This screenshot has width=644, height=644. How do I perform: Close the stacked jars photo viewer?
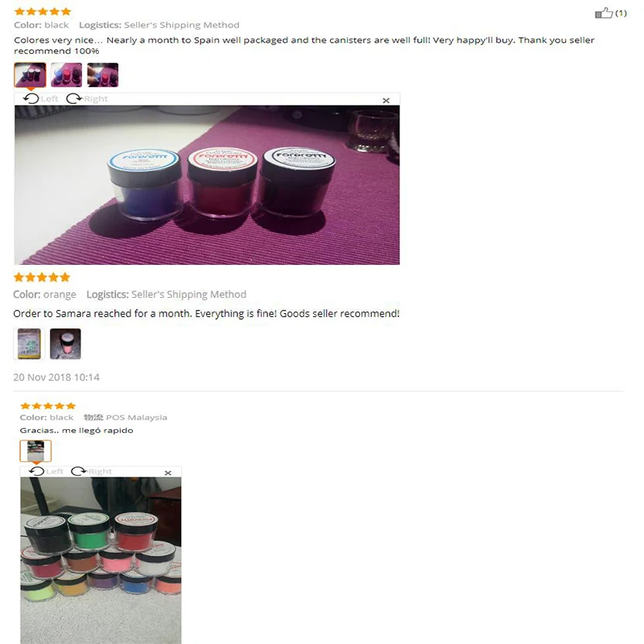point(167,473)
